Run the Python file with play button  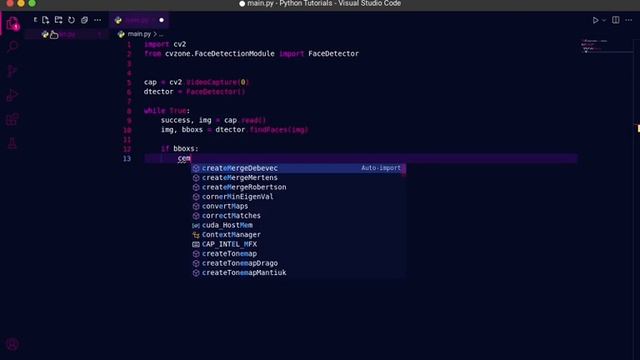pos(596,20)
